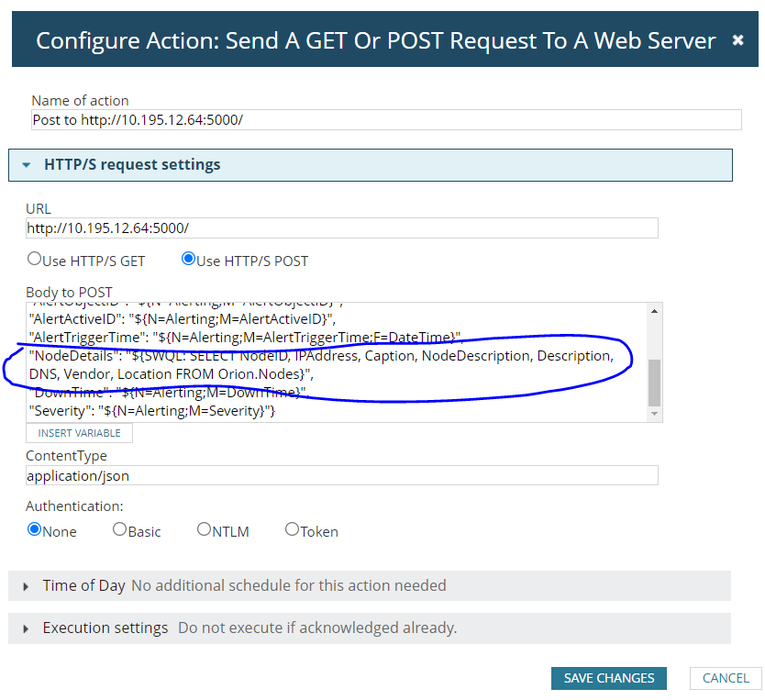This screenshot has width=765, height=700.
Task: Choose Basic authentication
Action: pyautogui.click(x=119, y=529)
